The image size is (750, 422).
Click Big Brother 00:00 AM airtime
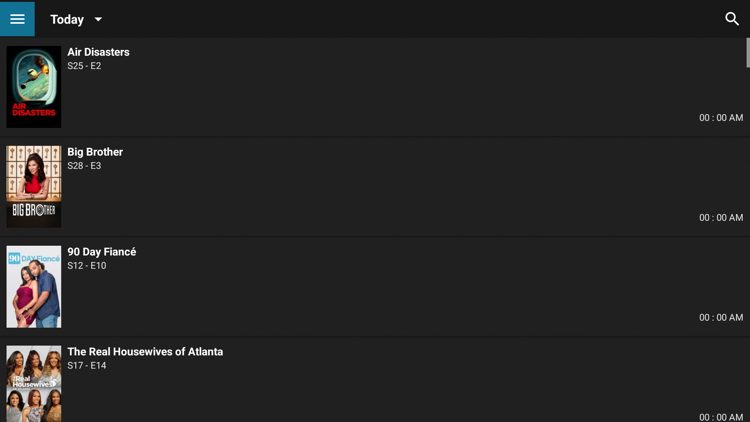click(721, 218)
